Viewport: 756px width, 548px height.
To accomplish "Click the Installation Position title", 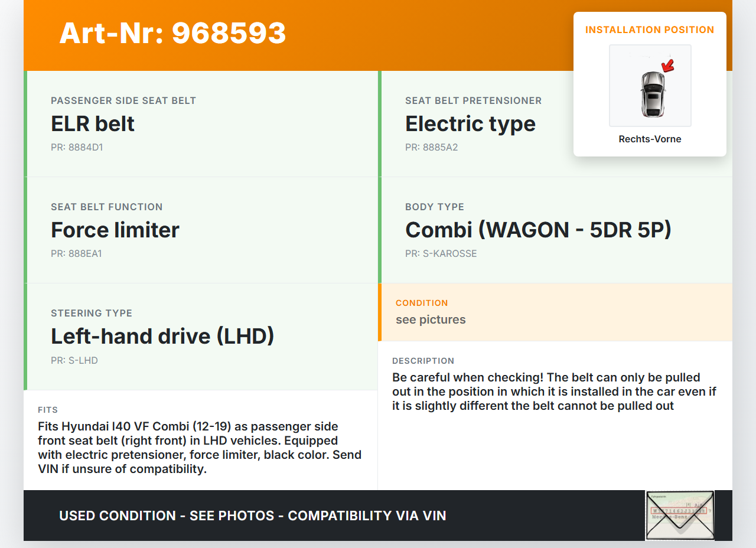I will click(650, 30).
